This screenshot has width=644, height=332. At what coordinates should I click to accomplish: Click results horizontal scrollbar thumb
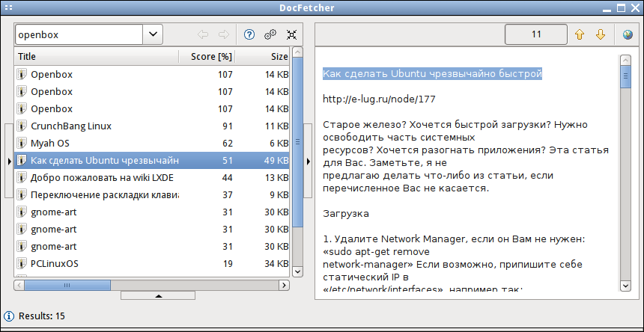pyautogui.click(x=67, y=284)
